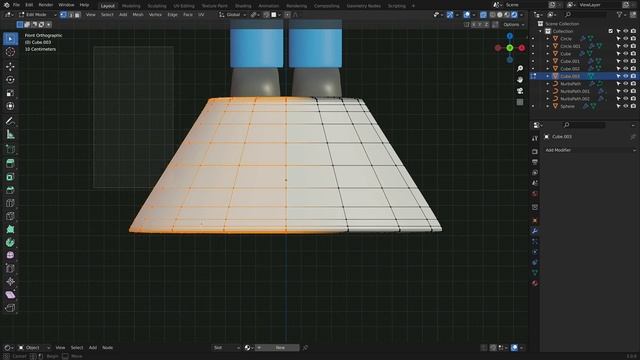The height and width of the screenshot is (360, 640).
Task: Select the Inset Faces tool
Action: [x=10, y=177]
